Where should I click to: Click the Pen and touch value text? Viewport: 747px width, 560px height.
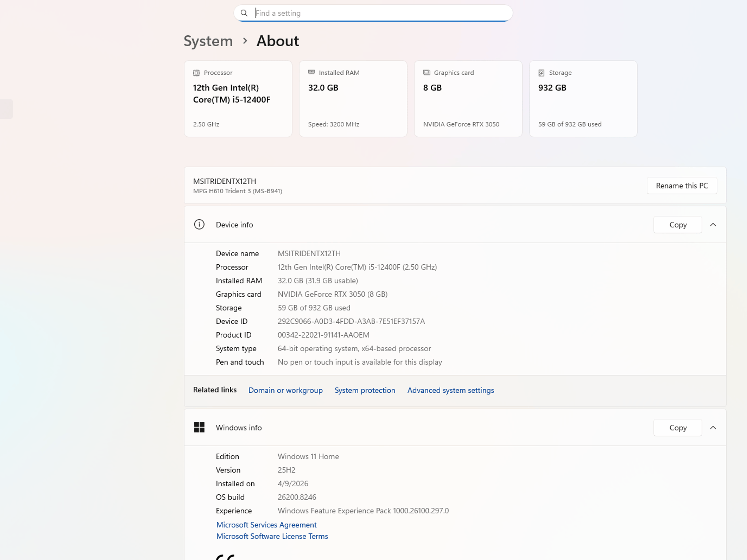pyautogui.click(x=360, y=362)
